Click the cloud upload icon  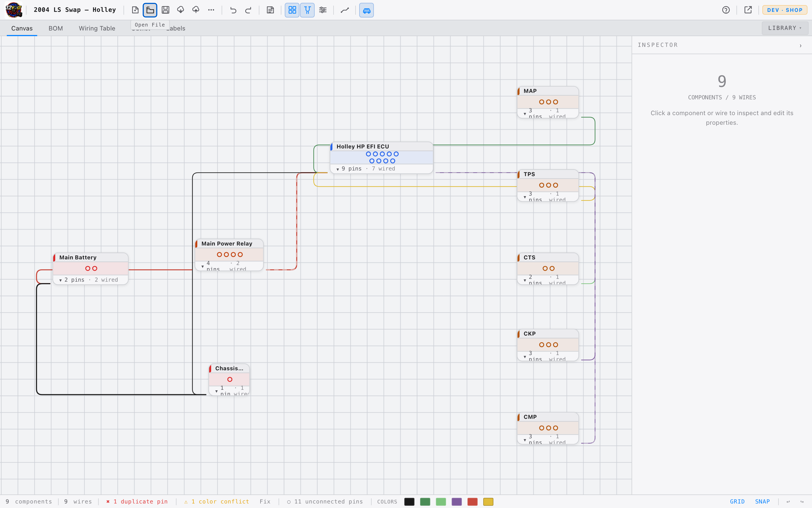click(196, 10)
